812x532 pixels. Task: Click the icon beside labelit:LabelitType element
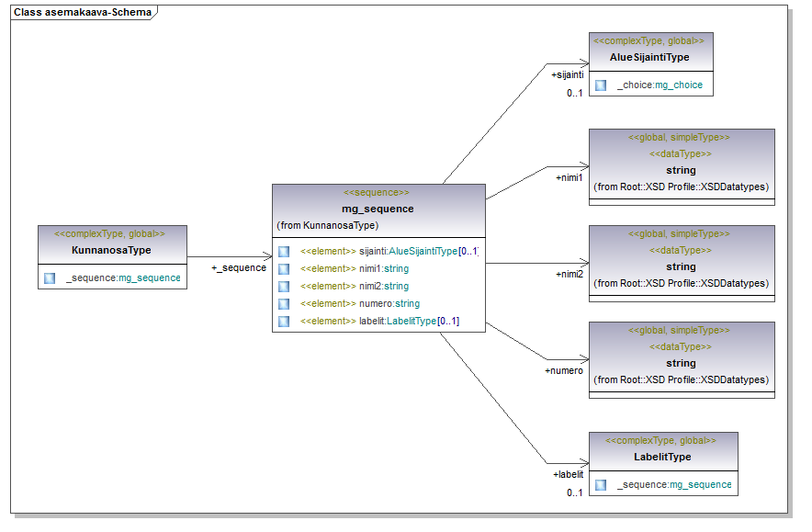tap(284, 322)
